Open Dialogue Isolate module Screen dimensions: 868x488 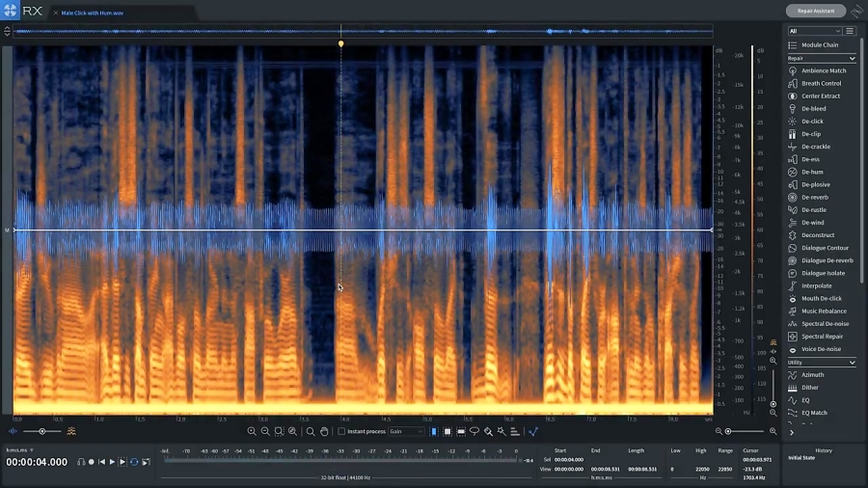823,273
